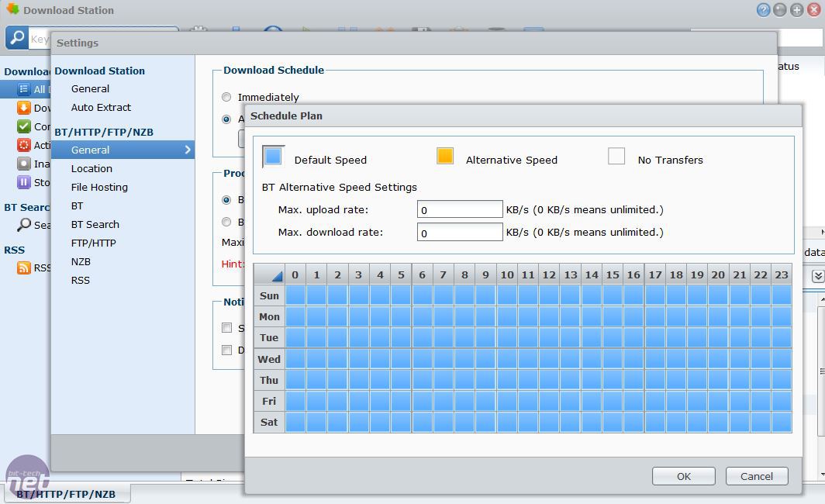
Task: Open Location settings
Action: pos(91,169)
